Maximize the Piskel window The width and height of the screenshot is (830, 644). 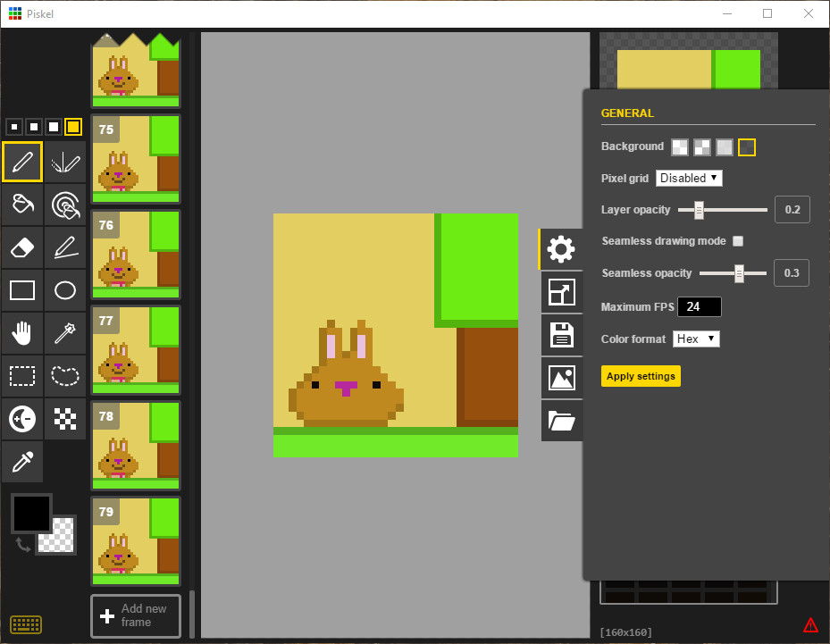(x=767, y=13)
